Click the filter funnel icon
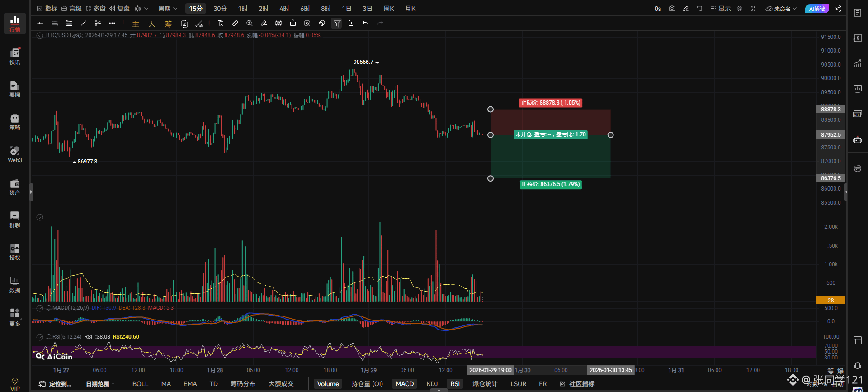868x392 pixels. [x=337, y=23]
